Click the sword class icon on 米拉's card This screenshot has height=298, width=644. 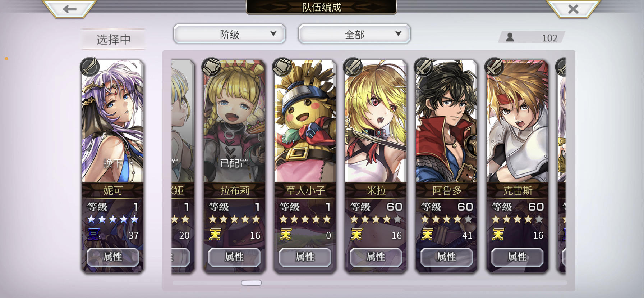[353, 67]
